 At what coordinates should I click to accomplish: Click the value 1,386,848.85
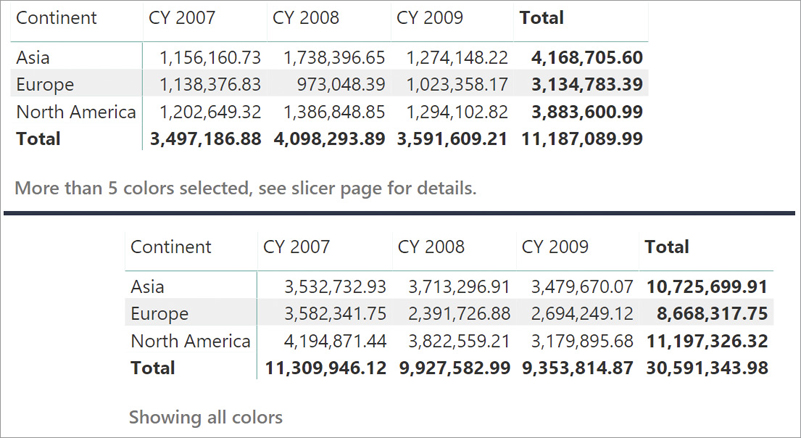coord(334,112)
